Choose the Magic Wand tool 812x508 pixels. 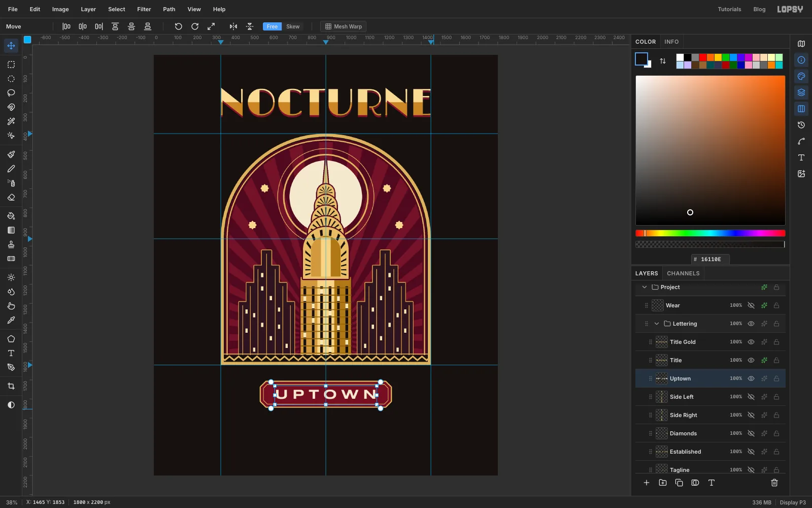[x=11, y=121]
